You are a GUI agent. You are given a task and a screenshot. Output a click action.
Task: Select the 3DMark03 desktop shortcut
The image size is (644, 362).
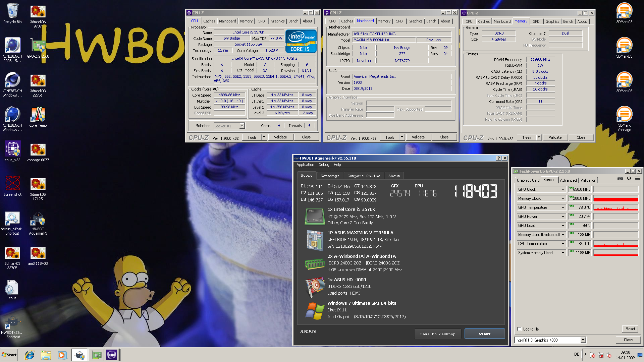pos(624,13)
